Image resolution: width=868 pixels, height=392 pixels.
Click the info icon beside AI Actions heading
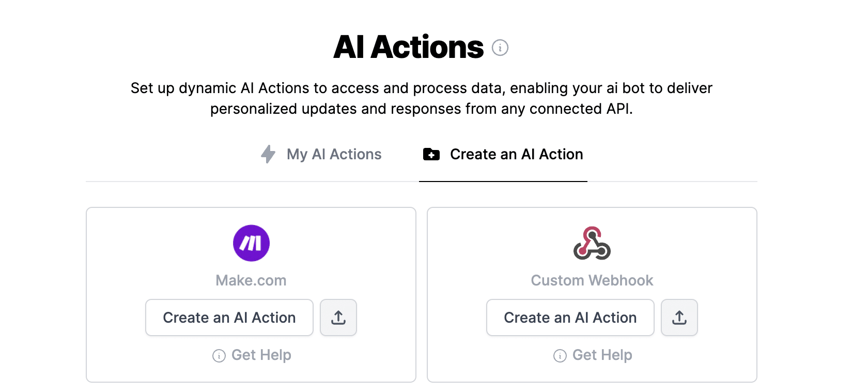coord(500,48)
